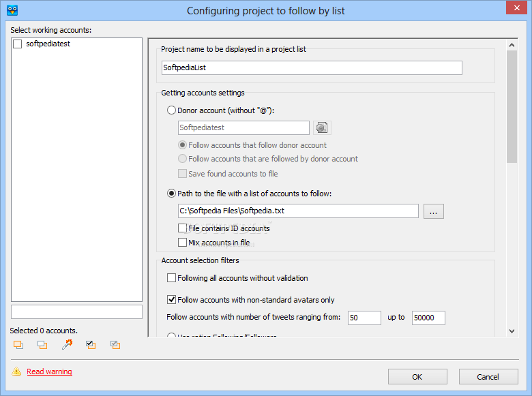Enable File contains ID accounts checkbox
Image resolution: width=532 pixels, height=396 pixels.
pos(182,228)
